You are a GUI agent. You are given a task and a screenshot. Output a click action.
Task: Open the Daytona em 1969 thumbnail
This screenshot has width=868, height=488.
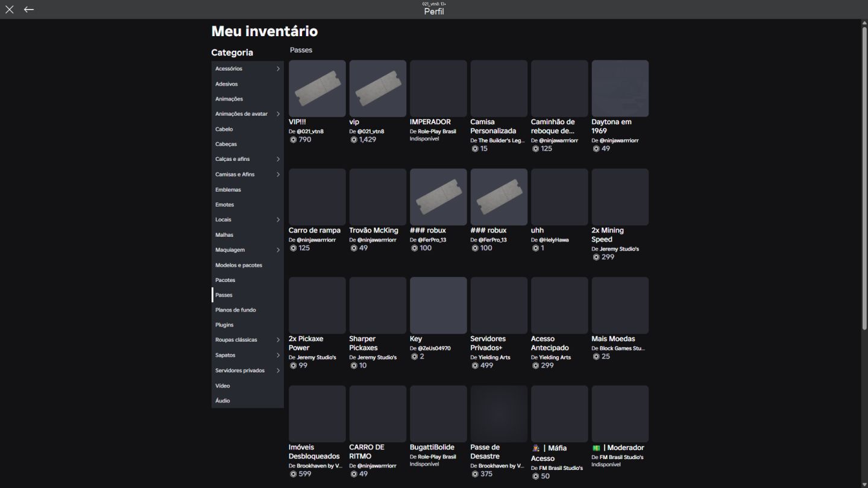(620, 89)
